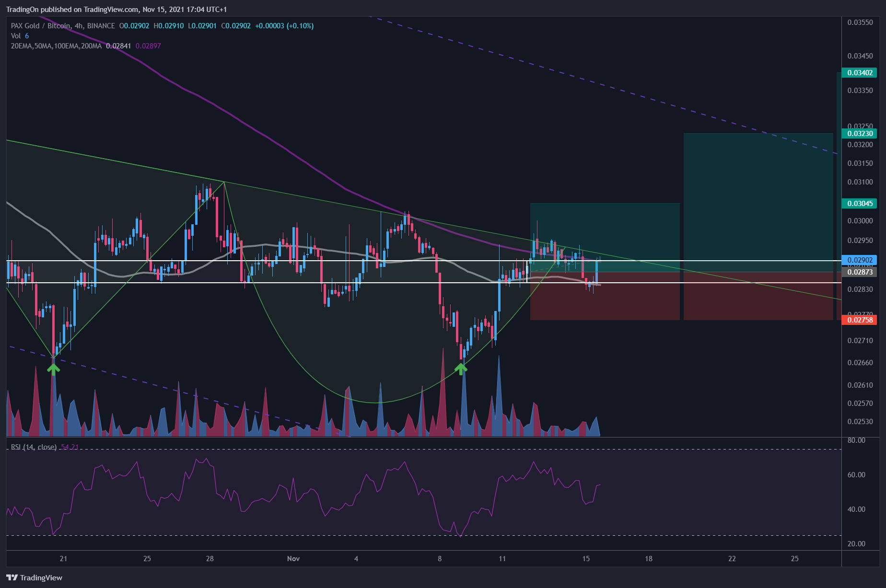This screenshot has height=588, width=886.
Task: Click the 0.02841 moving average value
Action: [118, 46]
